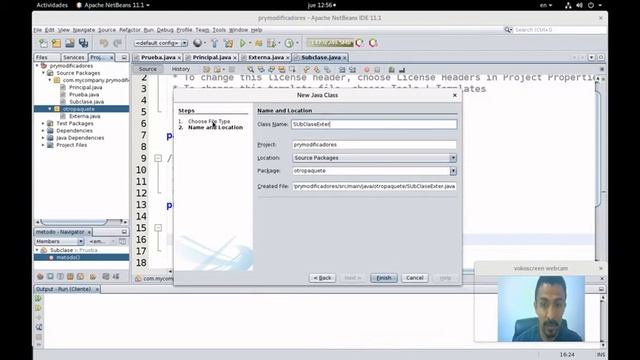This screenshot has height=360, width=640.
Task: Collapse the Source Packages node
Action: pyautogui.click(x=44, y=73)
